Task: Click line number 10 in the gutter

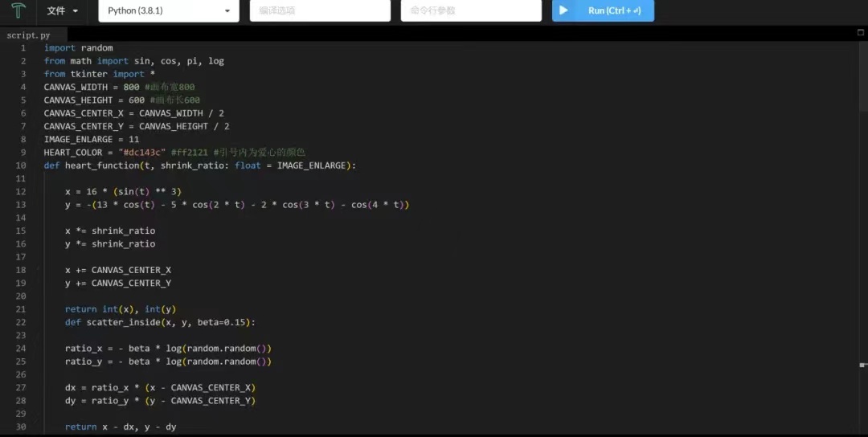Action: [x=21, y=165]
